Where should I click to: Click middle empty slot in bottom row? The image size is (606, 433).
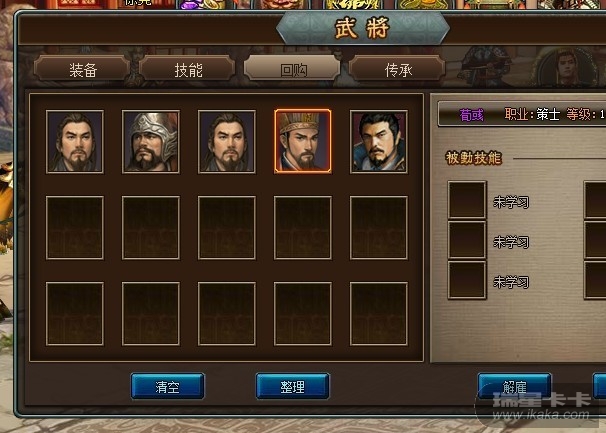point(226,314)
